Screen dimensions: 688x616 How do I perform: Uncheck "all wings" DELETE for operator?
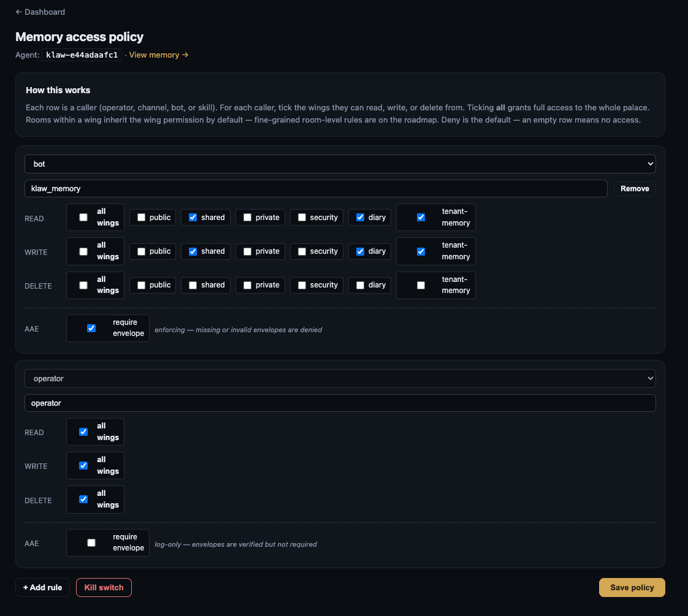click(x=83, y=499)
